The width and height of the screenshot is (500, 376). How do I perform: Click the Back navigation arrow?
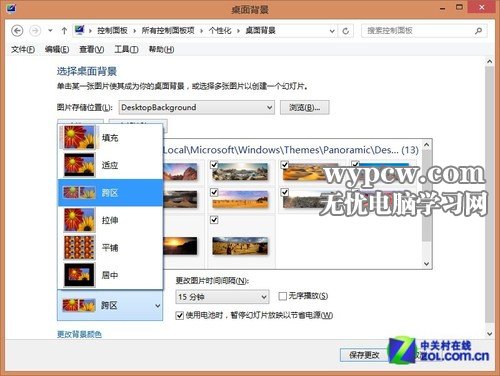[17, 31]
